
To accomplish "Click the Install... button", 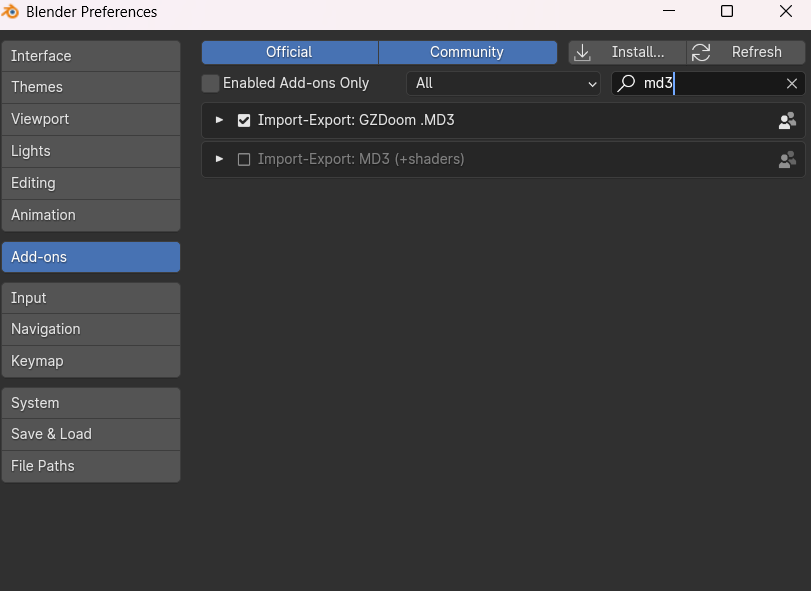I will pos(627,52).
